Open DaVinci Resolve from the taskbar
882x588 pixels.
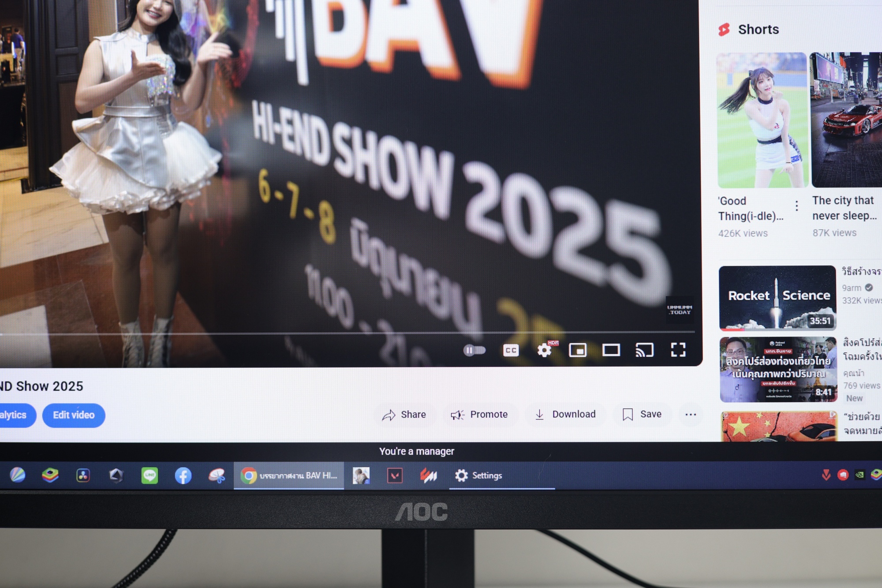coord(83,475)
